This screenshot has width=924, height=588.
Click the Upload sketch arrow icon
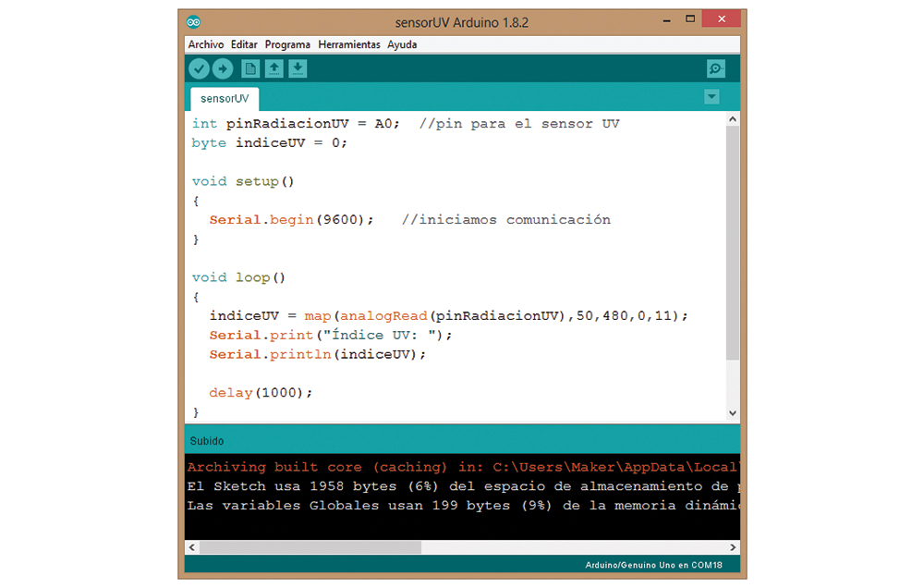(223, 68)
